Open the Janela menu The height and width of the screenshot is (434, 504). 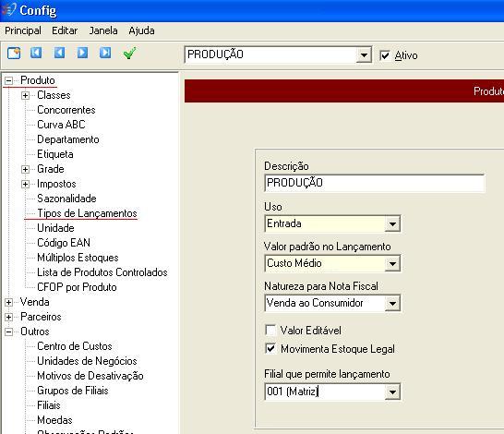103,30
